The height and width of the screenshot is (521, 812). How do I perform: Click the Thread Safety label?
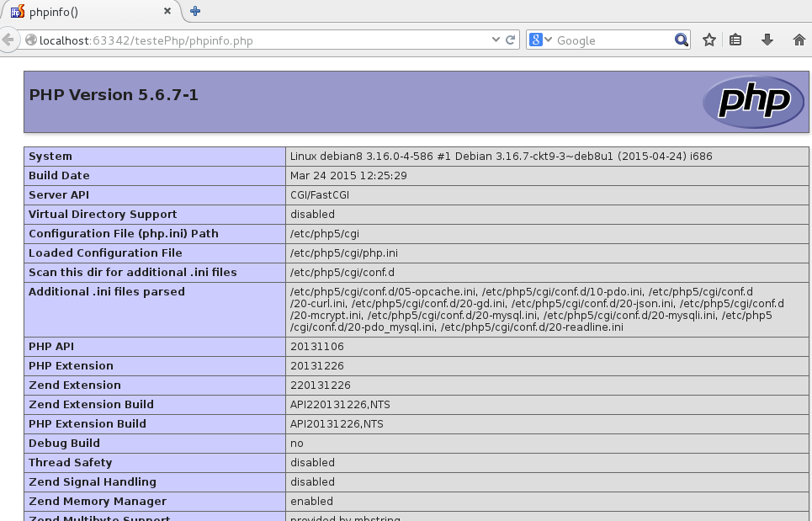click(71, 462)
